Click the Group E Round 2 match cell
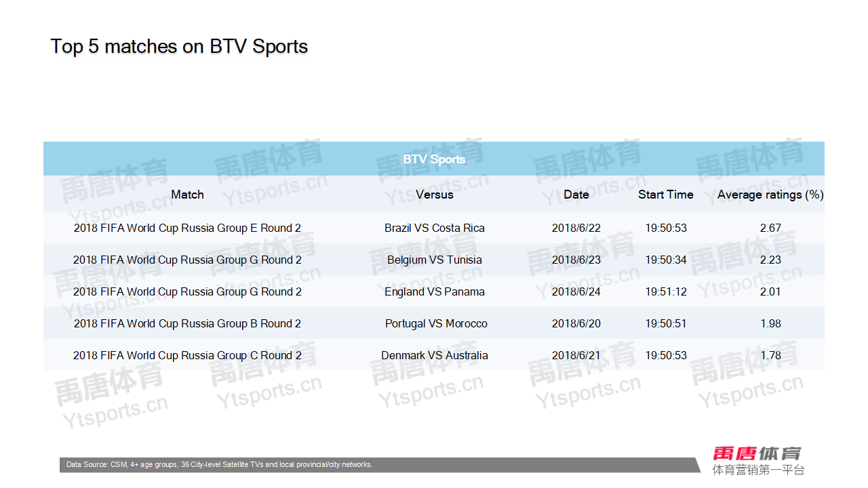The height and width of the screenshot is (488, 868). pyautogui.click(x=187, y=228)
